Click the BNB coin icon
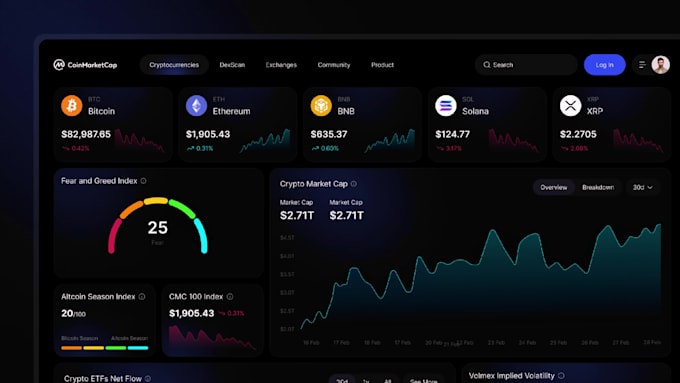680x383 pixels. [321, 105]
